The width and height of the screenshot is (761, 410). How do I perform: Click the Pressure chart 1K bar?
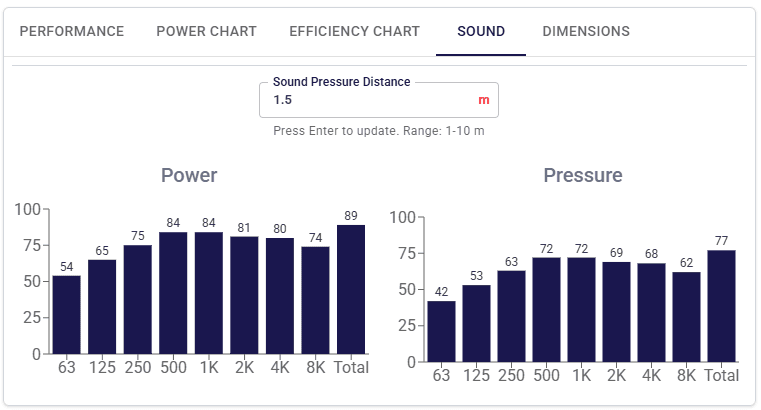tap(581, 310)
